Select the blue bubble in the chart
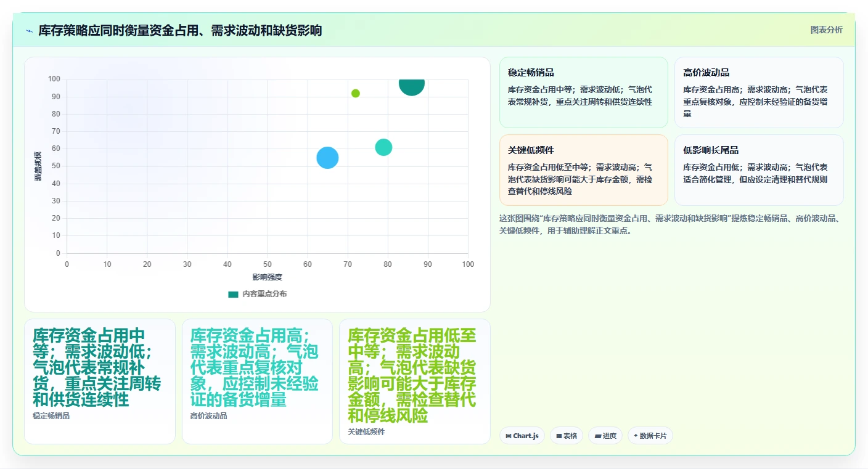Image resolution: width=868 pixels, height=469 pixels. pyautogui.click(x=327, y=158)
